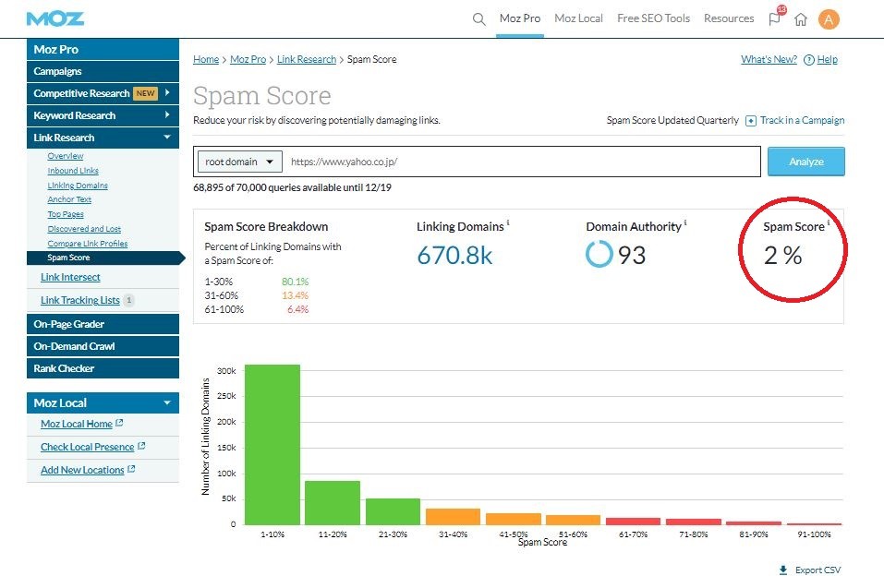Click info icon beside Spam Score
Image resolution: width=884 pixels, height=588 pixels.
click(829, 223)
